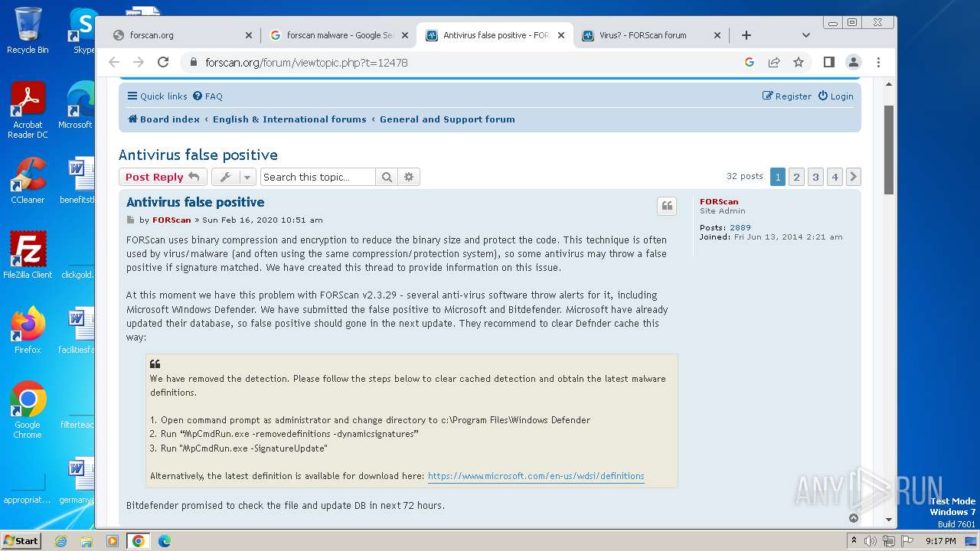Go to page 2 of topic
The height and width of the screenshot is (551, 980).
click(796, 177)
